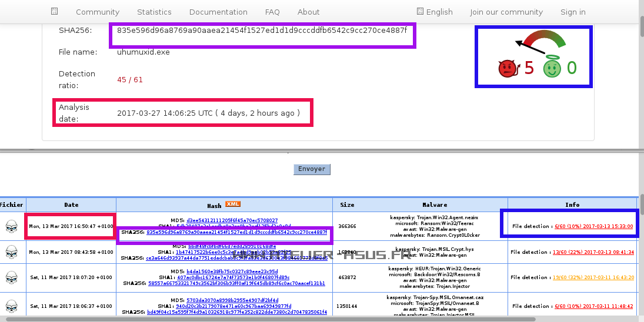This screenshot has width=644, height=322.
Task: Click the VirusTotal home icon in navbar
Action: (x=55, y=12)
